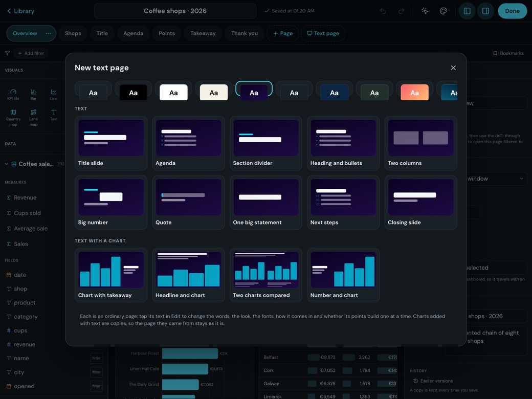This screenshot has width=532, height=399.
Task: Toggle the right sidebar panel icon
Action: point(485,11)
